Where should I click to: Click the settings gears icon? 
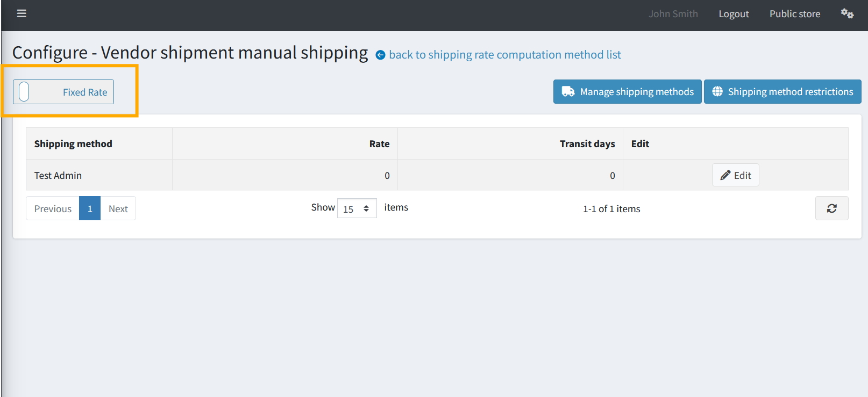(x=847, y=13)
